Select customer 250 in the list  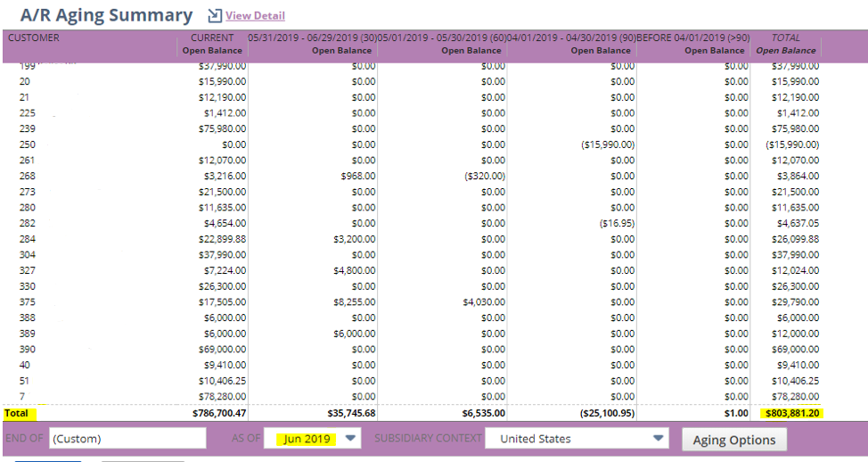pyautogui.click(x=29, y=144)
